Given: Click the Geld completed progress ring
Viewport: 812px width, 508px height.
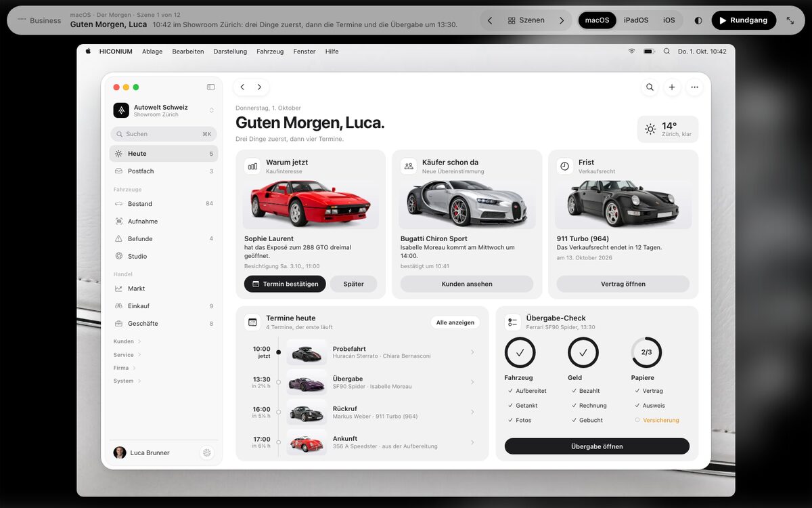Looking at the screenshot, I should tap(583, 352).
